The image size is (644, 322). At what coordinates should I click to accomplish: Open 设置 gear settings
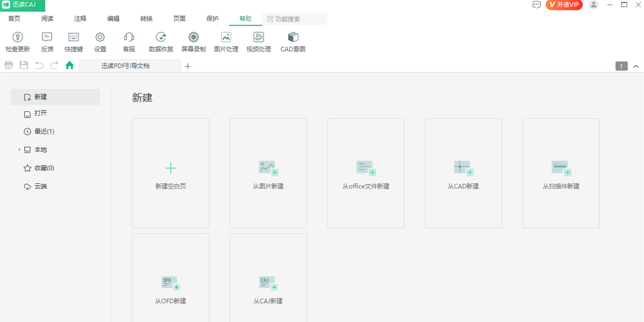click(100, 42)
